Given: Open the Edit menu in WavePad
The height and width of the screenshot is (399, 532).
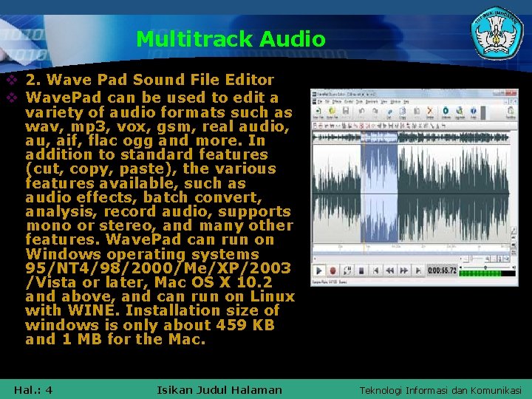Looking at the screenshot, I should [x=327, y=102].
